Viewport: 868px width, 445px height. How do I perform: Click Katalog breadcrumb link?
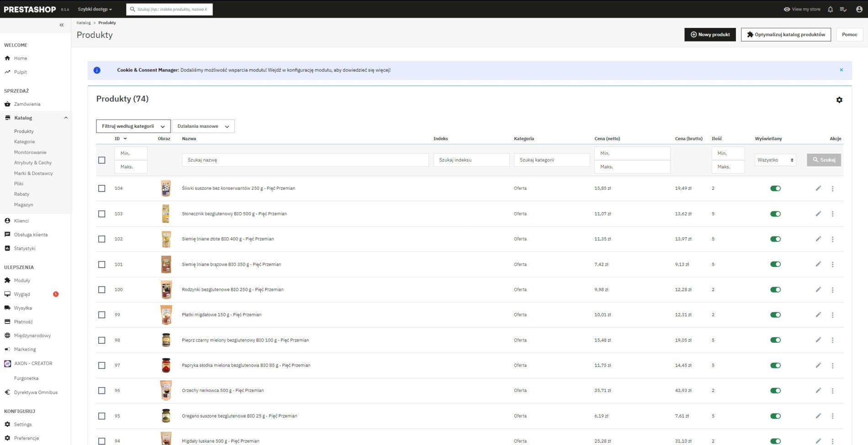click(84, 23)
